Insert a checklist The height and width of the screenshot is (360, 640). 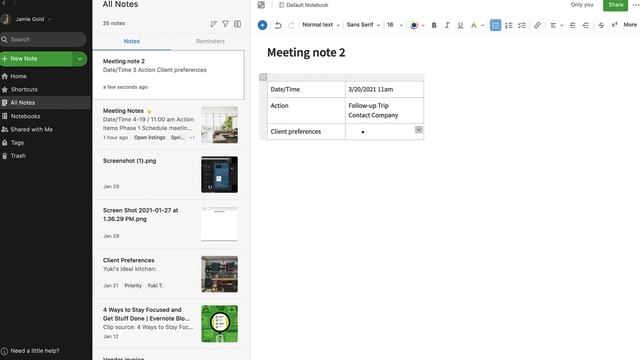tap(522, 25)
